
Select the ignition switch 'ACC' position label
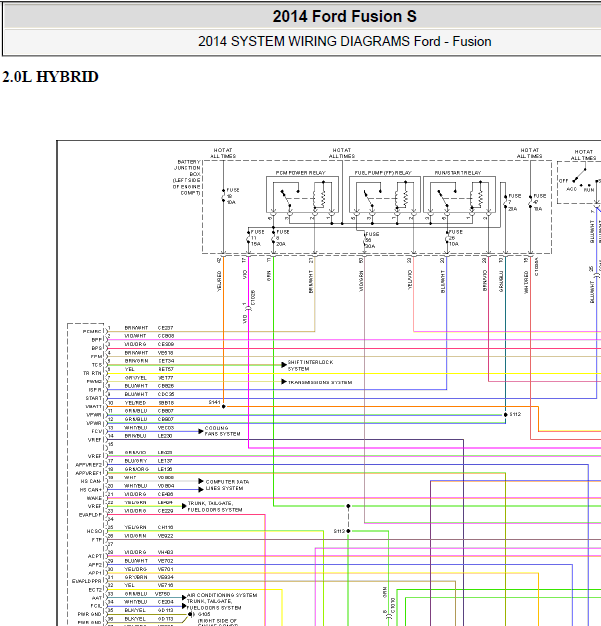pos(571,189)
